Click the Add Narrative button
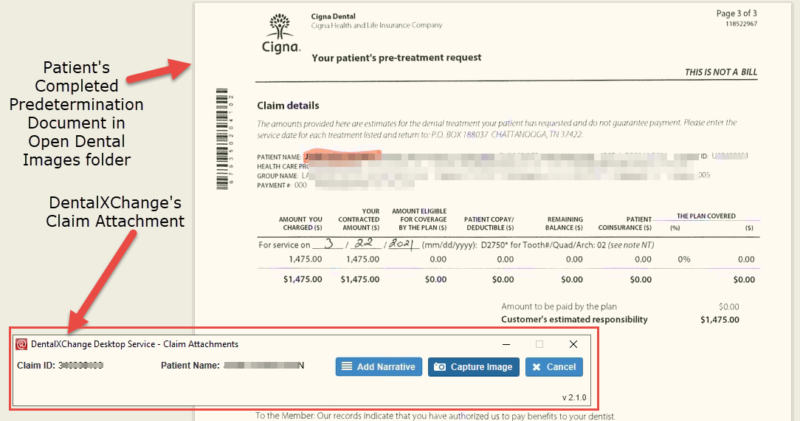 click(x=379, y=367)
